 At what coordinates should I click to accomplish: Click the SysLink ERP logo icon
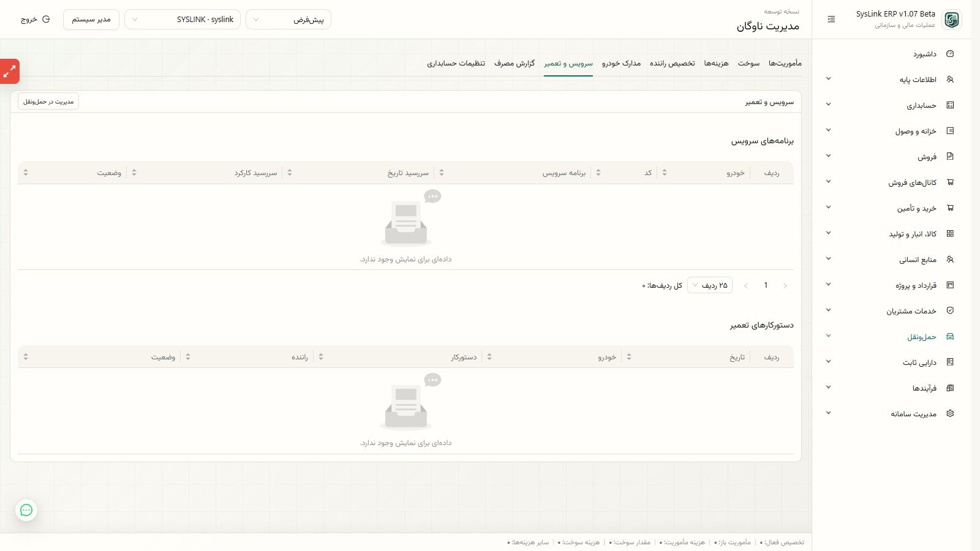point(951,20)
